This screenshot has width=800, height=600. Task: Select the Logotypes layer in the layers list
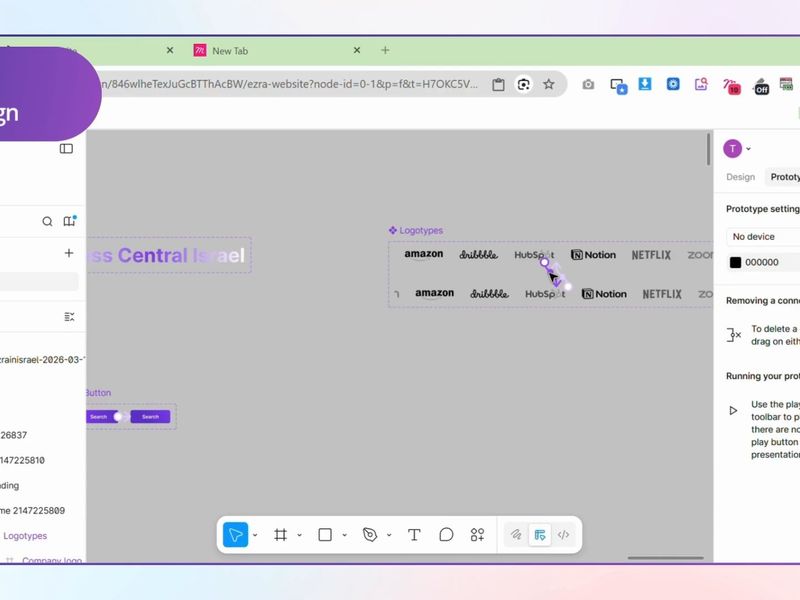[25, 536]
